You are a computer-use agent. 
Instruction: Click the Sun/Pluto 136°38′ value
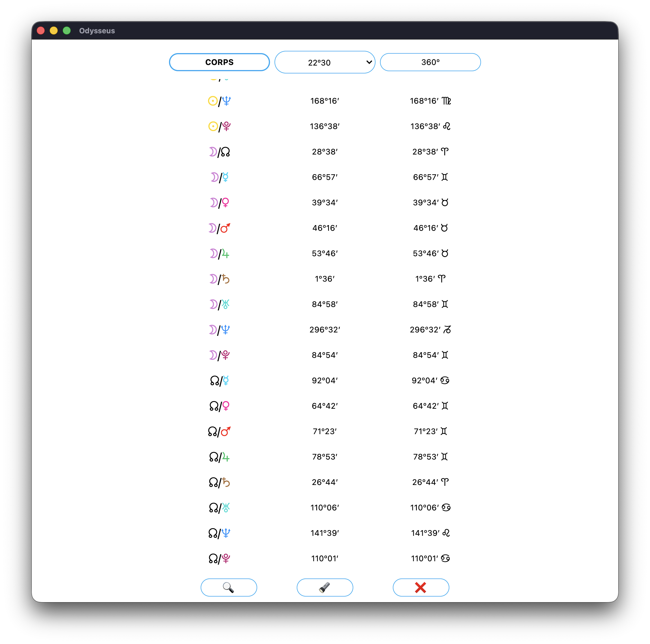325,126
